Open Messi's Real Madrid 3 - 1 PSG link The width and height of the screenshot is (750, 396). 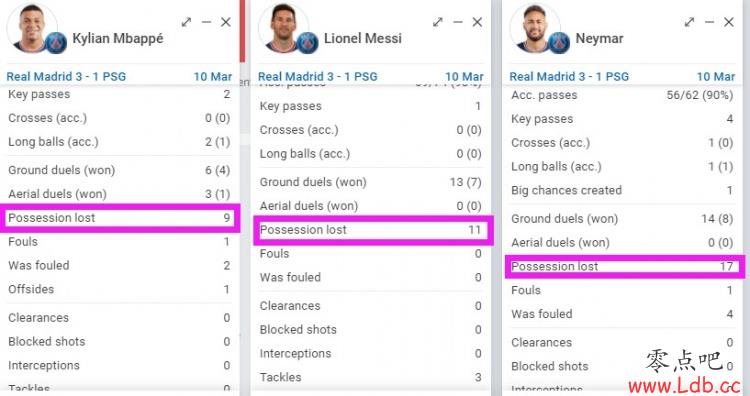point(318,77)
